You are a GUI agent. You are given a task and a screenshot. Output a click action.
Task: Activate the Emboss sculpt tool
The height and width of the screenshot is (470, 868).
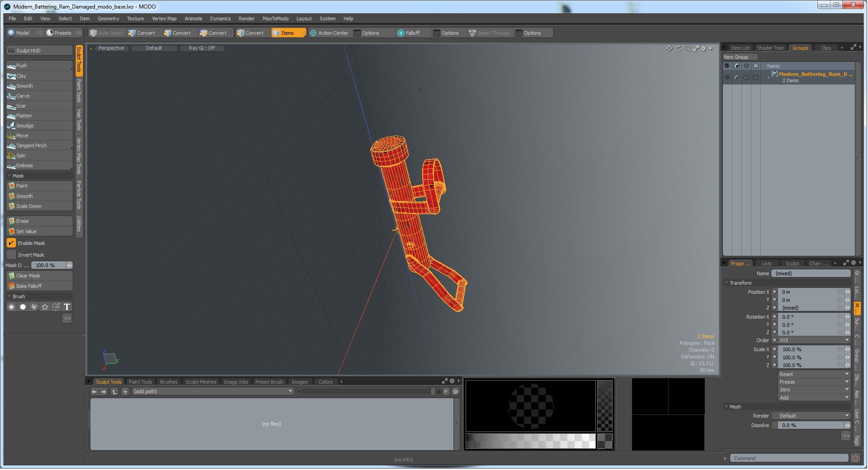click(39, 165)
